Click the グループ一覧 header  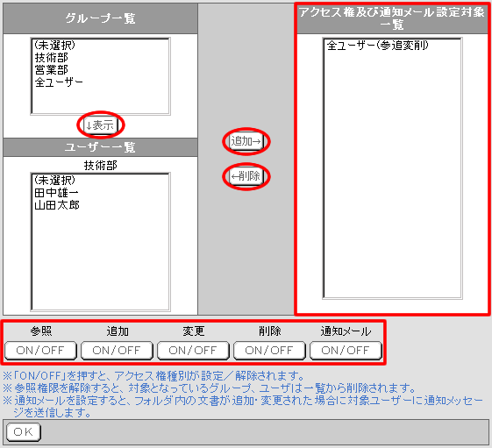point(100,18)
